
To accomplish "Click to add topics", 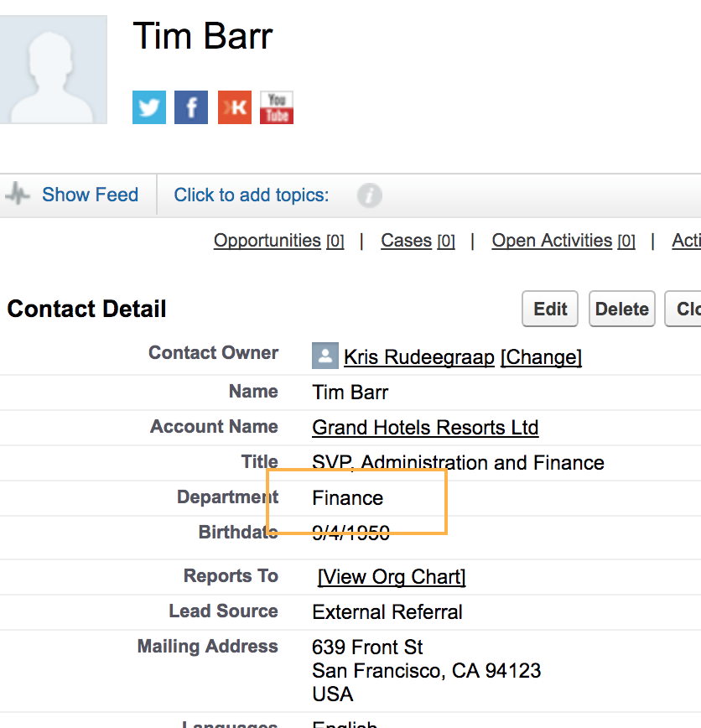I will pos(252,195).
